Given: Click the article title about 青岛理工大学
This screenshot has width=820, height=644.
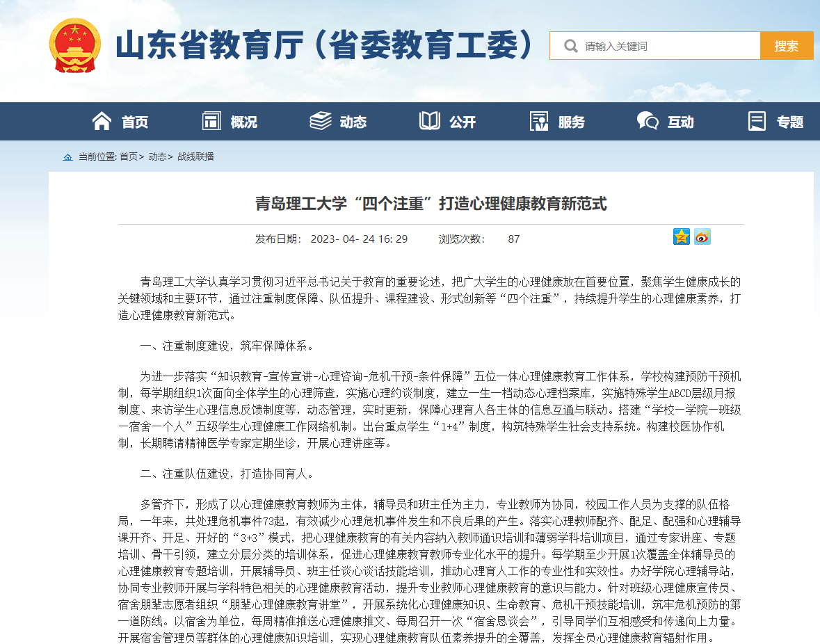Looking at the screenshot, I should click(431, 204).
